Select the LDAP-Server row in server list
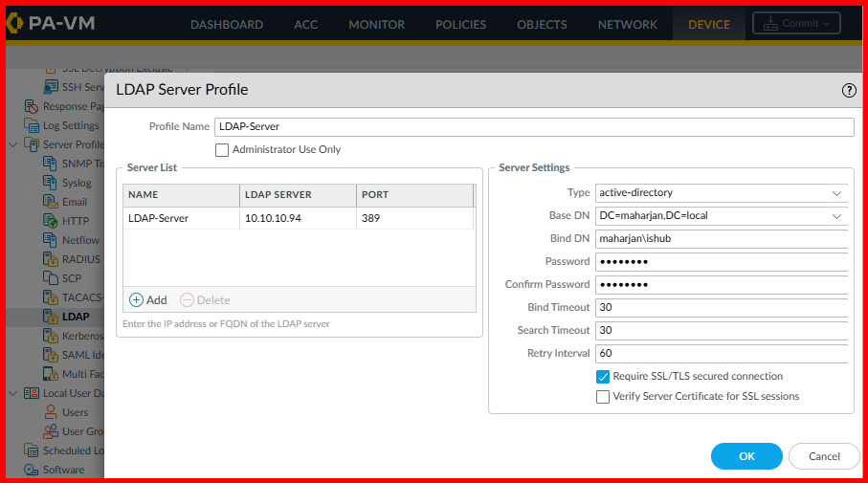The image size is (868, 483). click(x=181, y=218)
